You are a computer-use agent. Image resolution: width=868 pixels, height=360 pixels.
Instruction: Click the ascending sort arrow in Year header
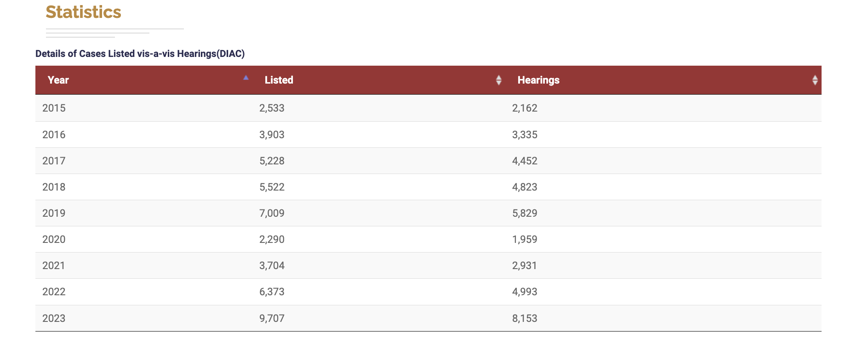point(246,78)
